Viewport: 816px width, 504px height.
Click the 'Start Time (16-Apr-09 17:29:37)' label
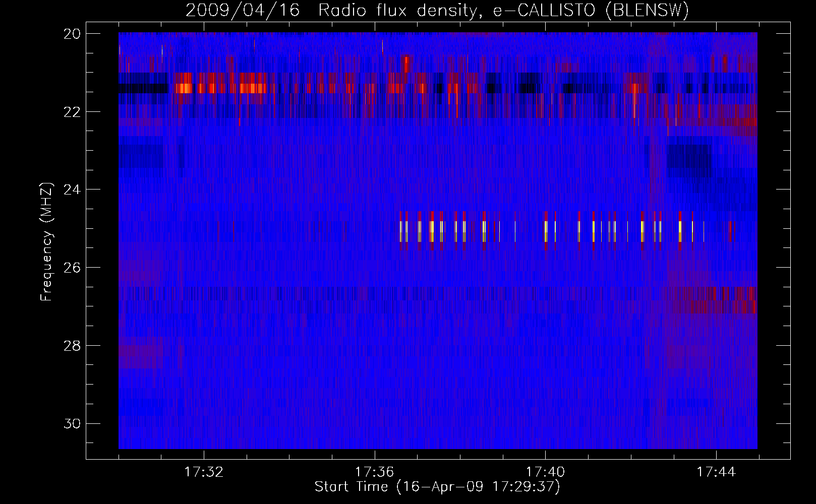[437, 487]
